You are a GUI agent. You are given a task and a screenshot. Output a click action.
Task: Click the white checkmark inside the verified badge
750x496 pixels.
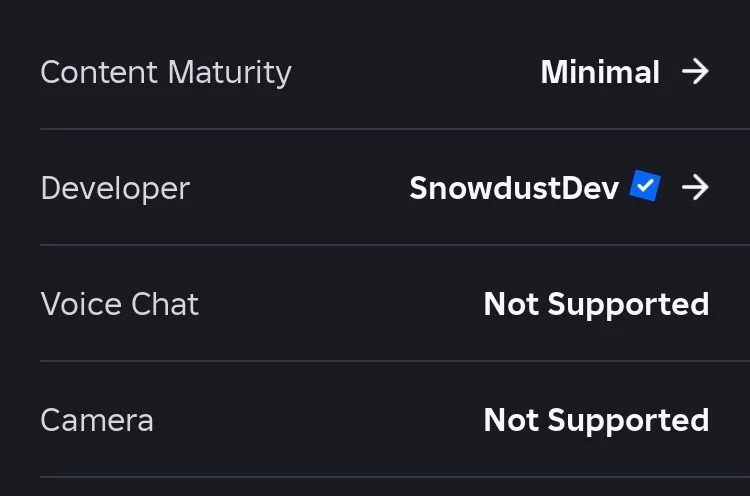tap(646, 185)
